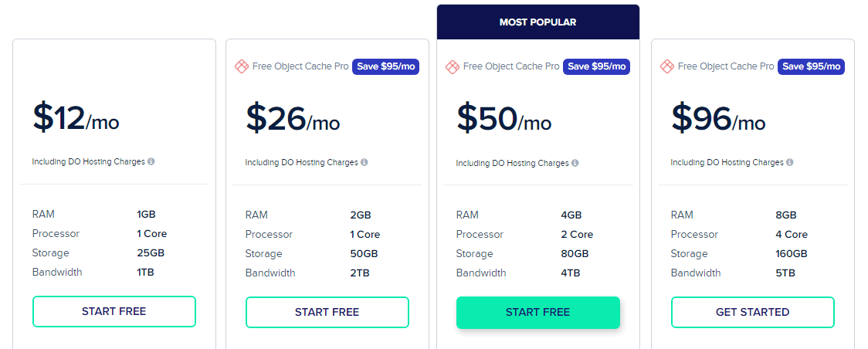The image size is (868, 349).
Task: Click Object Cache Pro icon on $96 plan
Action: click(667, 66)
